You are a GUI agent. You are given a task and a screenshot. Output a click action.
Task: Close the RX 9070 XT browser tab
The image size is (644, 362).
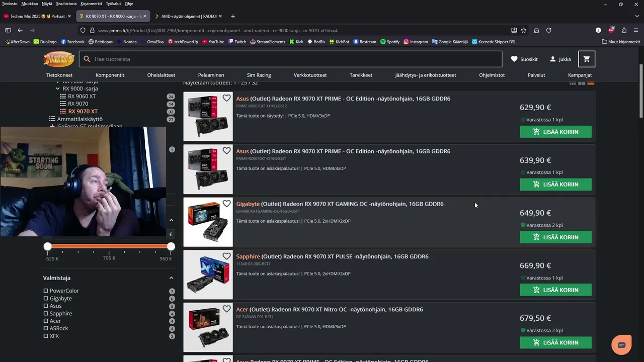point(145,16)
